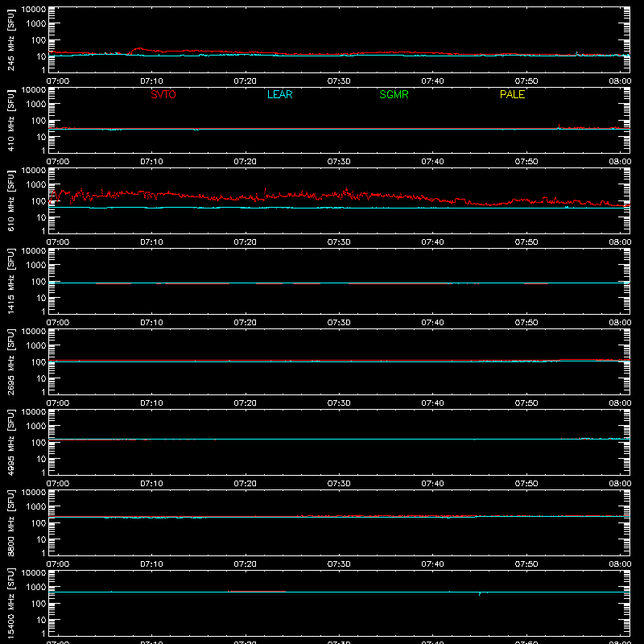Click the 07:50 time label of 4995 MHz panel

click(x=526, y=484)
